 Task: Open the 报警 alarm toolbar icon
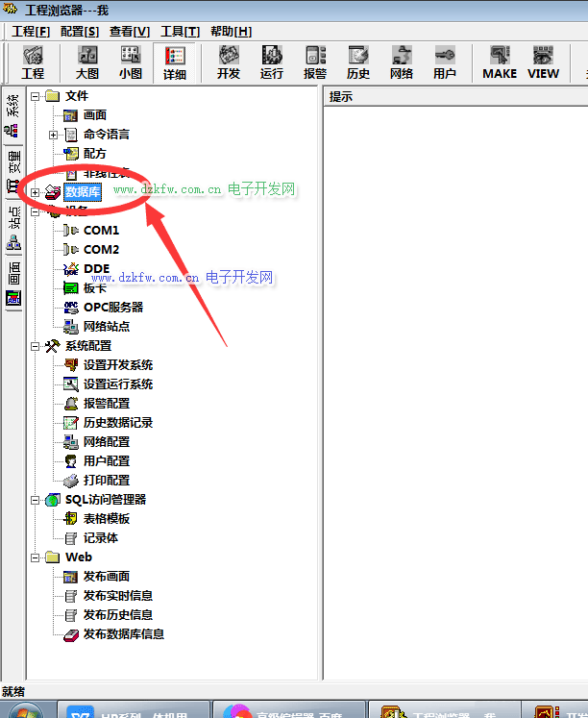[x=315, y=62]
